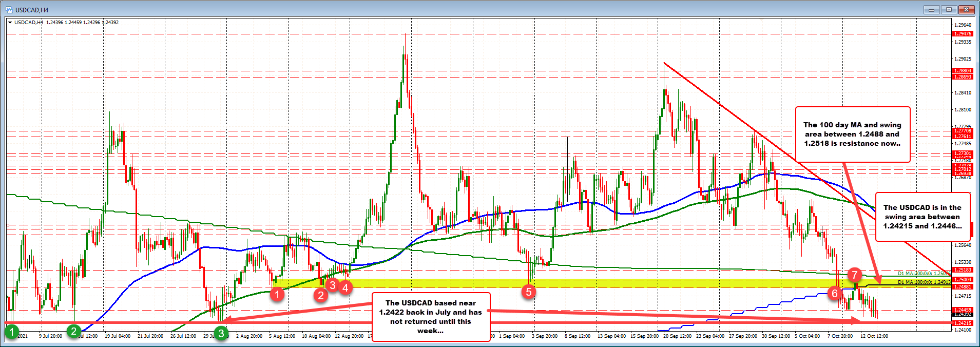Screen dimensions: 980x347
Task: Click the green circle marker numbered 1
Action: click(12, 332)
